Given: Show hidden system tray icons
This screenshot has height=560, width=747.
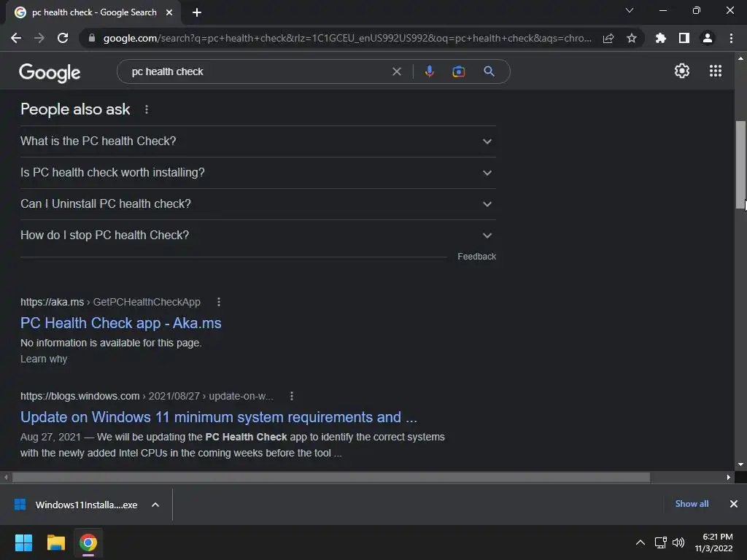Looking at the screenshot, I should 640,542.
